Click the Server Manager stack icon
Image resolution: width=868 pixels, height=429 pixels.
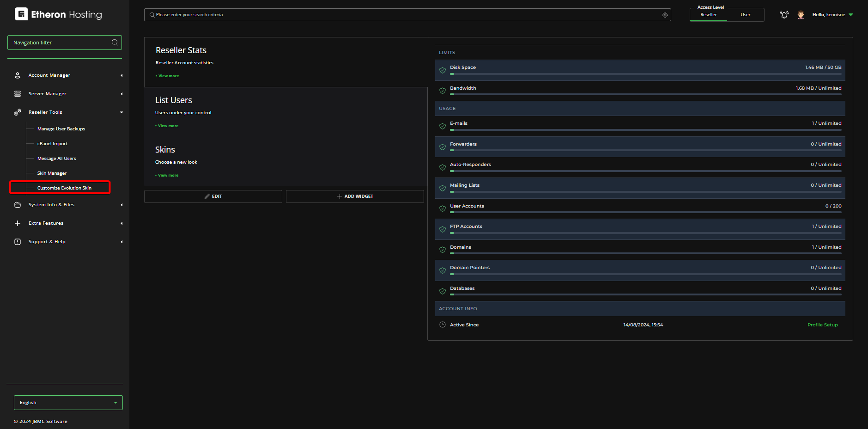click(18, 94)
